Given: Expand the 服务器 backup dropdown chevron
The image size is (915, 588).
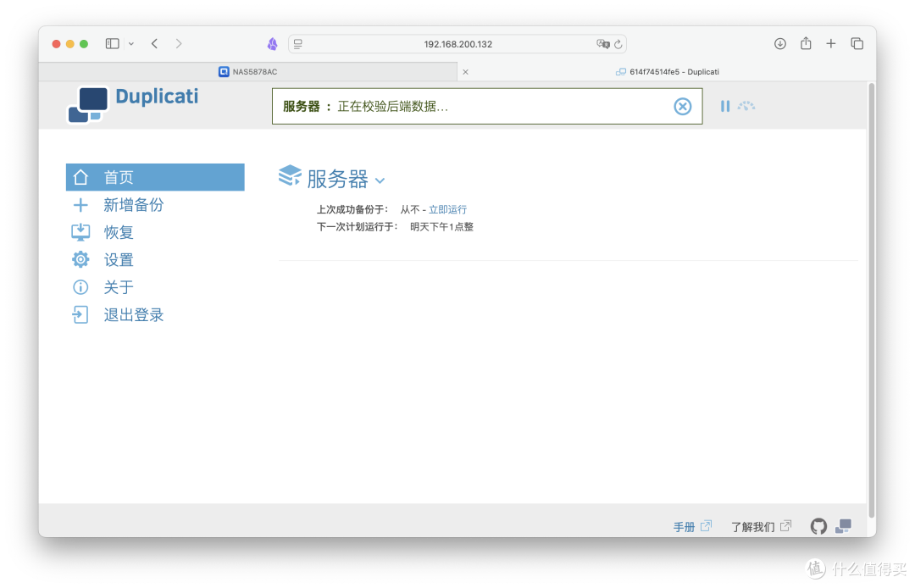Looking at the screenshot, I should tap(380, 180).
